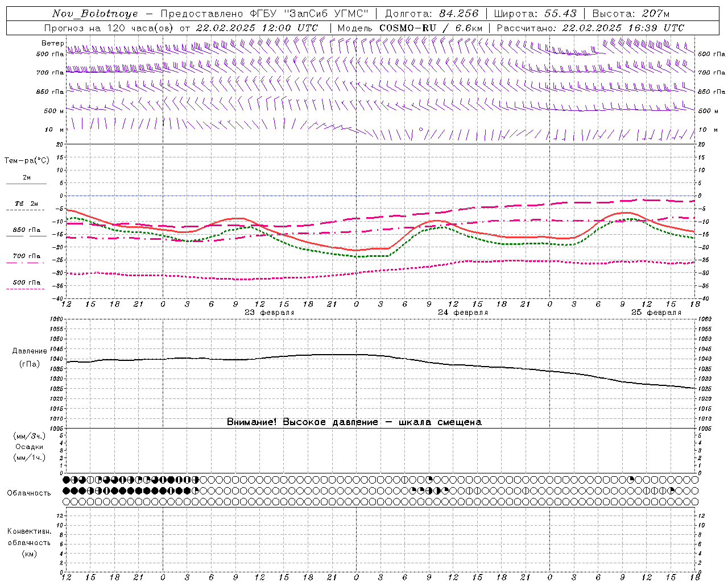Click the 'Td 2м' dew point legend entry
The height and width of the screenshot is (582, 728).
pyautogui.click(x=27, y=203)
